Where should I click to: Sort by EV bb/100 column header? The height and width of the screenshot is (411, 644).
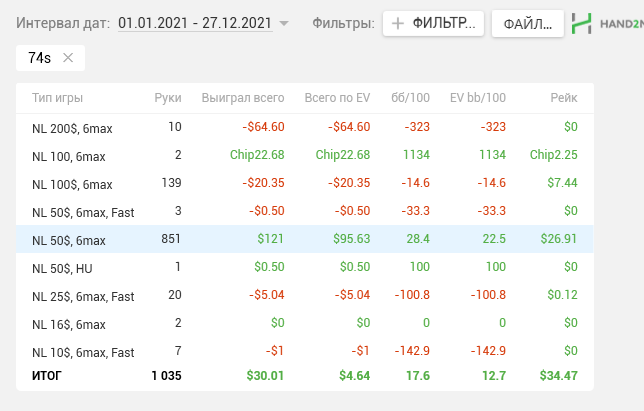point(478,98)
